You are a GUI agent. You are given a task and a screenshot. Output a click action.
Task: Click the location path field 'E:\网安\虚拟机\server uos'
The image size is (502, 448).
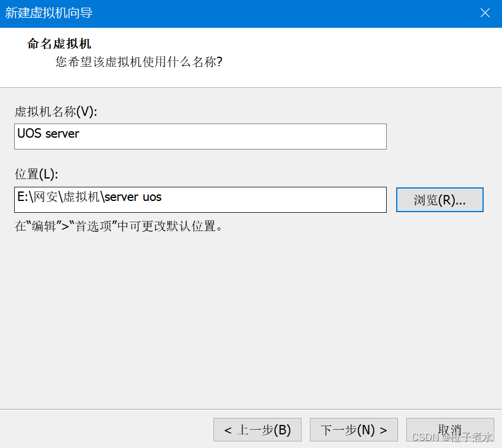point(200,200)
